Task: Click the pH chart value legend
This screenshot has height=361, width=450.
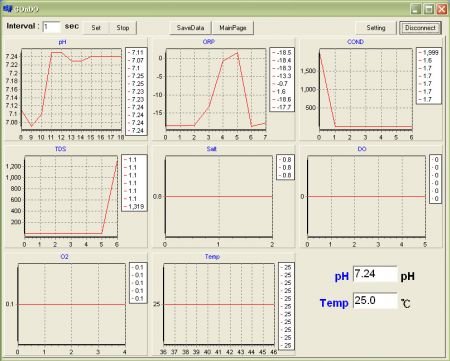Action: (x=136, y=91)
